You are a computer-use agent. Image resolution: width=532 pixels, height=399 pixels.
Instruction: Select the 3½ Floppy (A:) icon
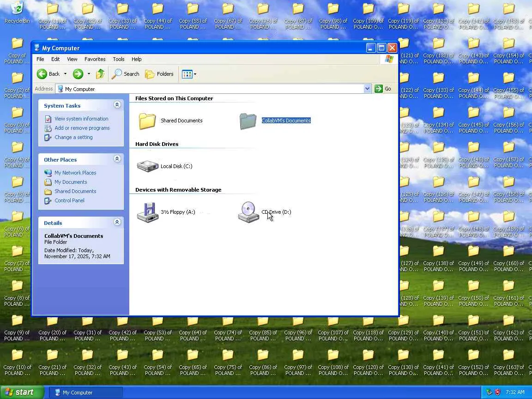tap(148, 212)
